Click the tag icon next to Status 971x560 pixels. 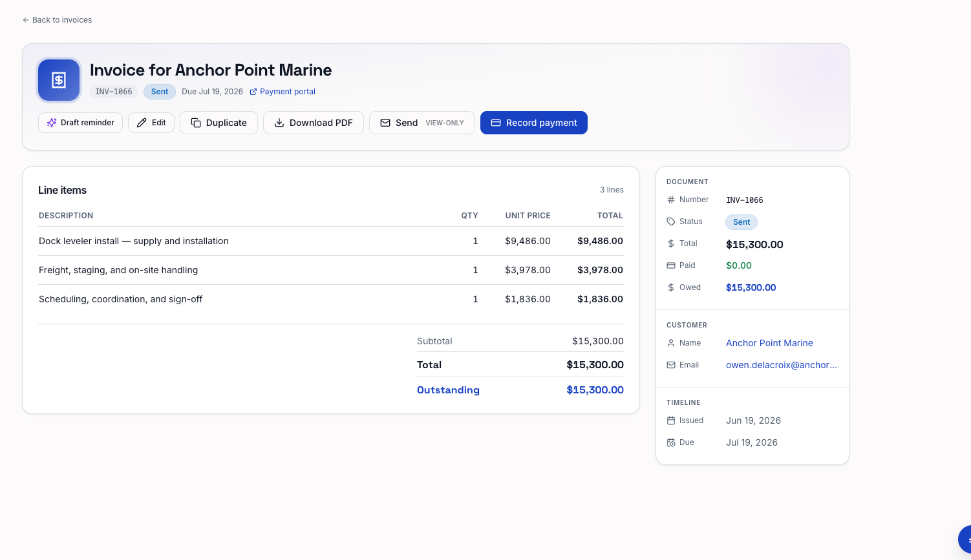671,222
